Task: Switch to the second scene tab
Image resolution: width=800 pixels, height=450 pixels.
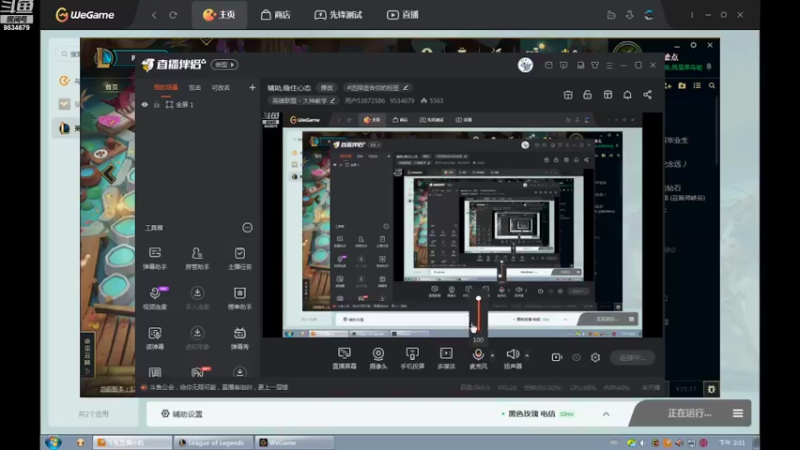Action: click(x=195, y=88)
